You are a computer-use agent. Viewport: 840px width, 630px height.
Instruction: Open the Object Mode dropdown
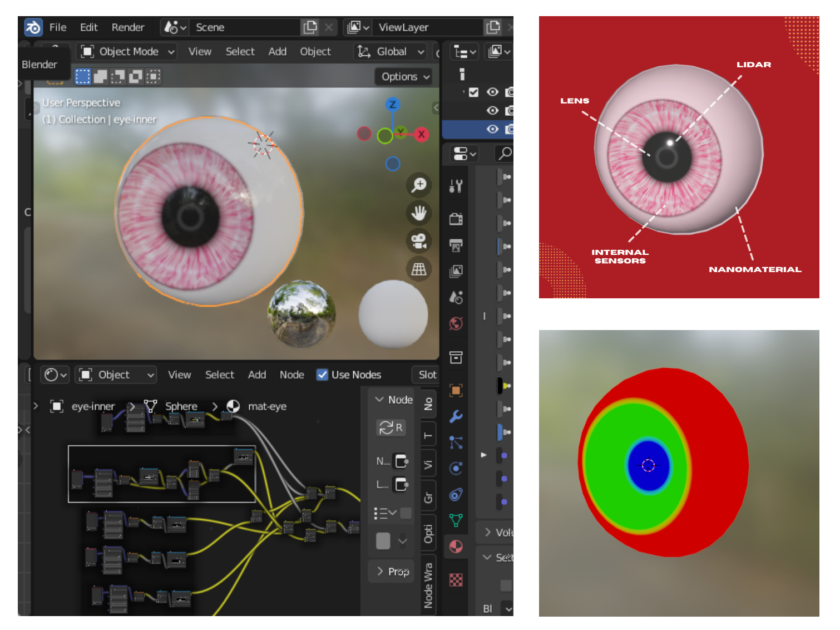tap(127, 52)
